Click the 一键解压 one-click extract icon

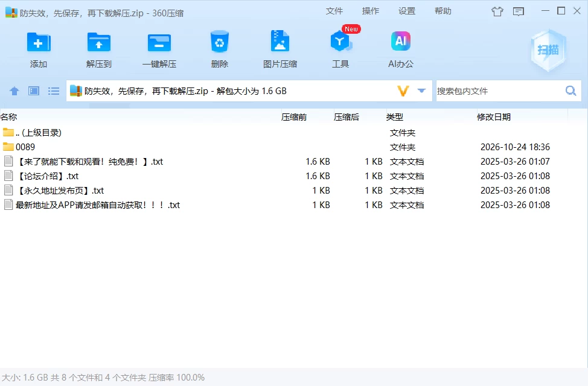[x=159, y=42]
